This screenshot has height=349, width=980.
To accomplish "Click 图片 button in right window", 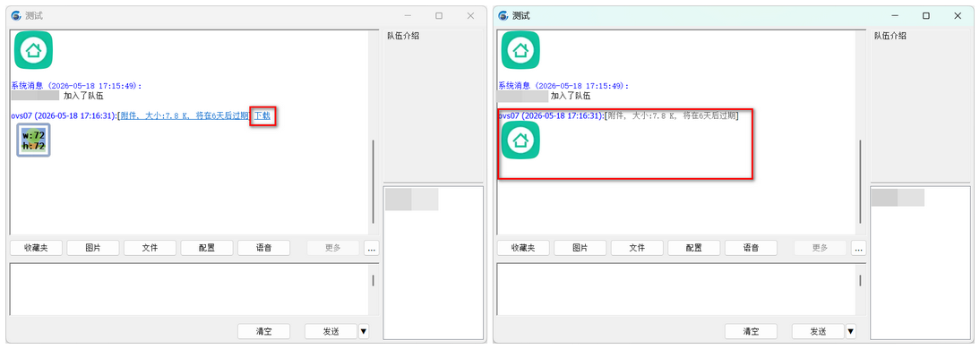I will (580, 248).
